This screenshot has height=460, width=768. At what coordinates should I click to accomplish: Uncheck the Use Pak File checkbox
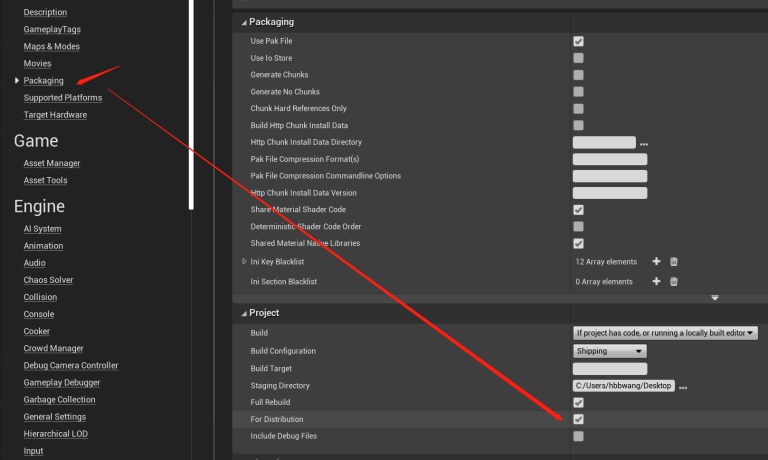click(x=578, y=41)
